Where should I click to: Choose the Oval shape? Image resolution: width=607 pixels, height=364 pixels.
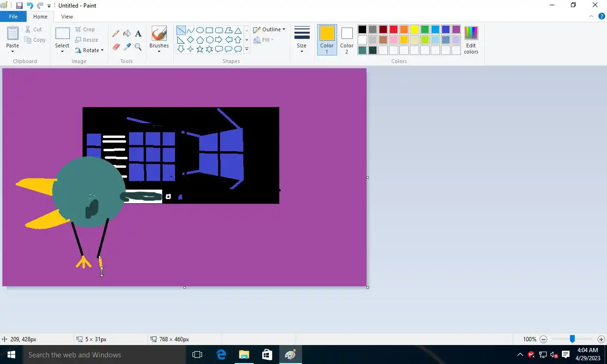point(200,30)
